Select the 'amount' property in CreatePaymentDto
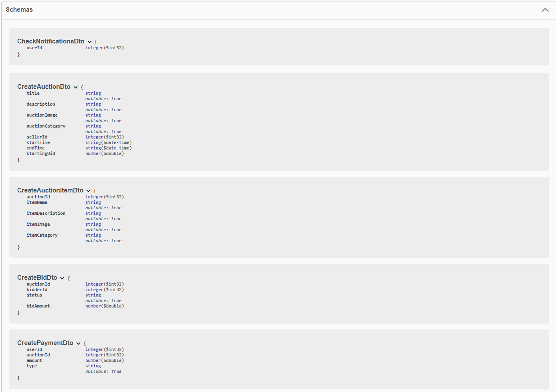This screenshot has height=392, width=556. (34, 360)
